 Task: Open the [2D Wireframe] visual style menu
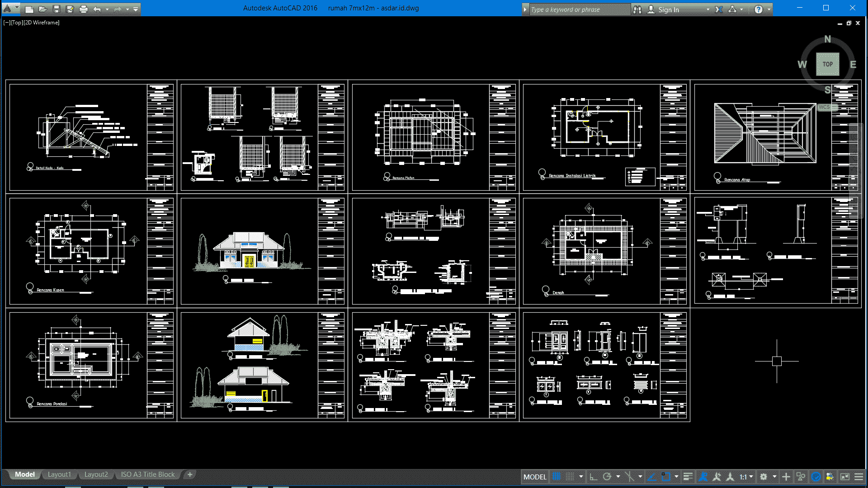tap(41, 23)
